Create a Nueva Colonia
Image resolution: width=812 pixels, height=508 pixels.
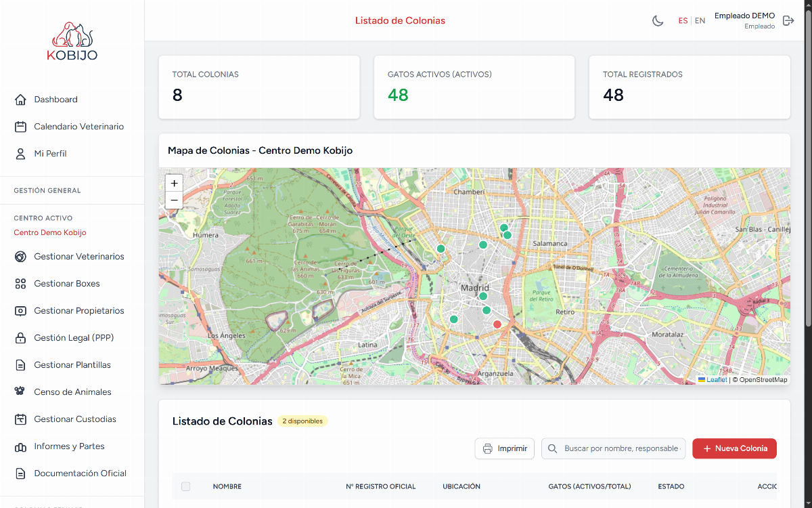[x=734, y=448]
